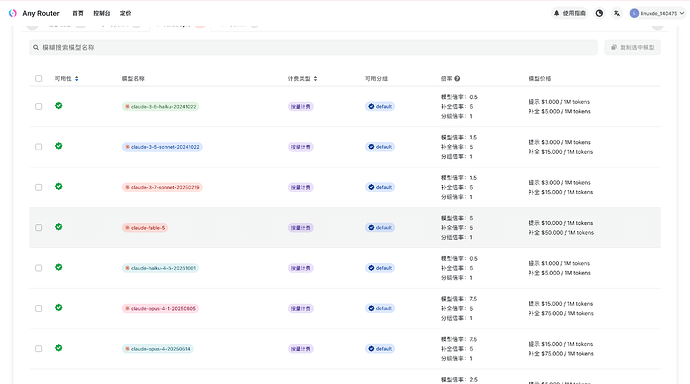Click default group tag for claude-haiku-4-5-20251001
The height and width of the screenshot is (384, 690).
point(380,268)
